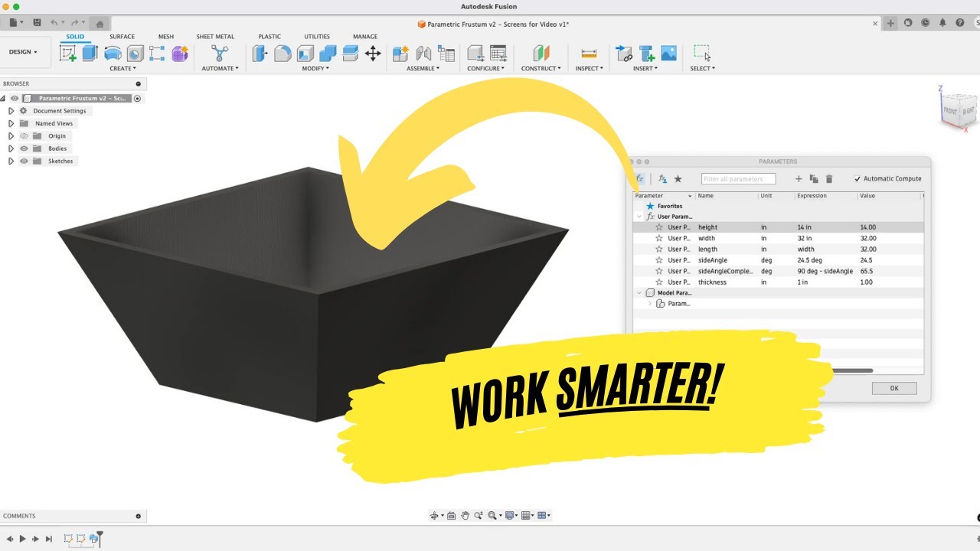Click the Save icon
This screenshot has height=551, width=980.
[37, 23]
